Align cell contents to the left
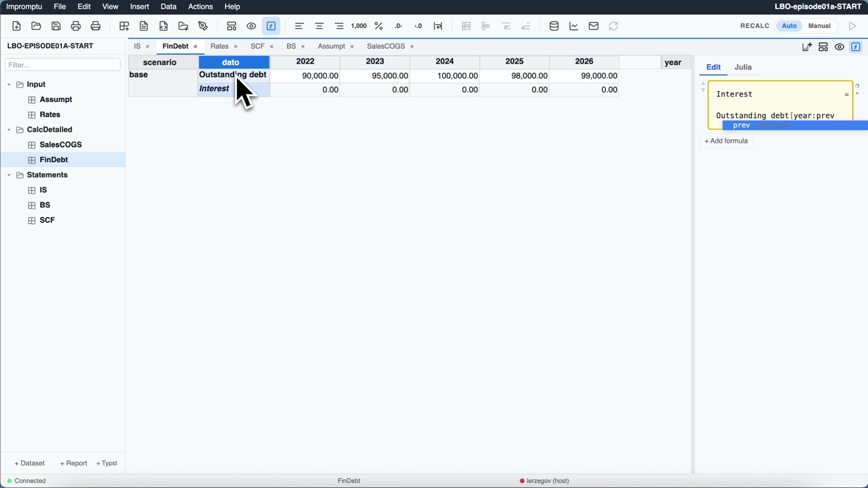 [x=299, y=26]
